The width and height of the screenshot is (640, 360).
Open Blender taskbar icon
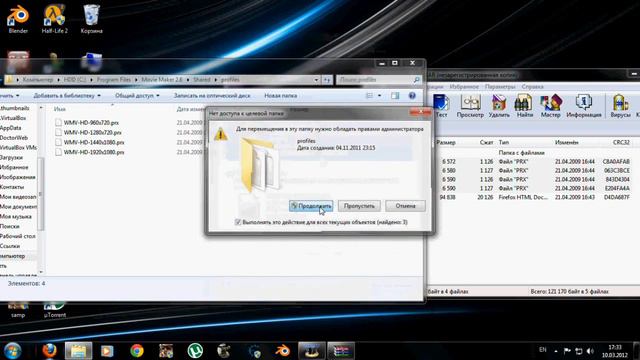tap(282, 351)
